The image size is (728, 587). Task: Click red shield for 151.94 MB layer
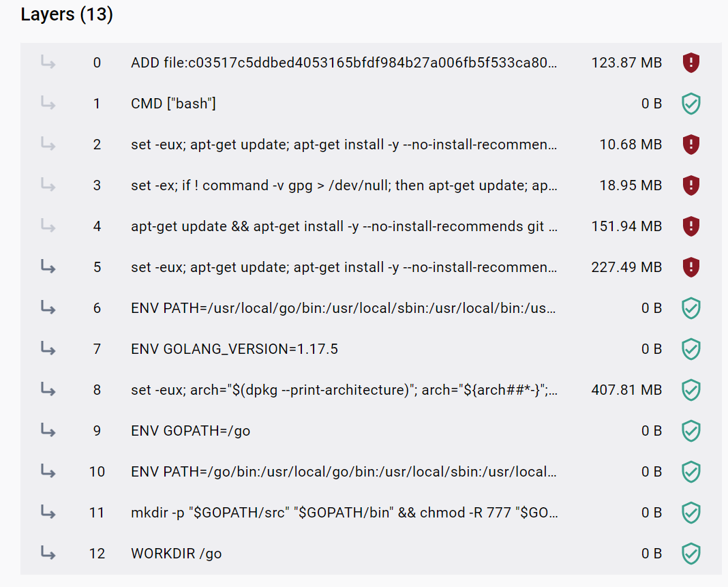tap(691, 226)
